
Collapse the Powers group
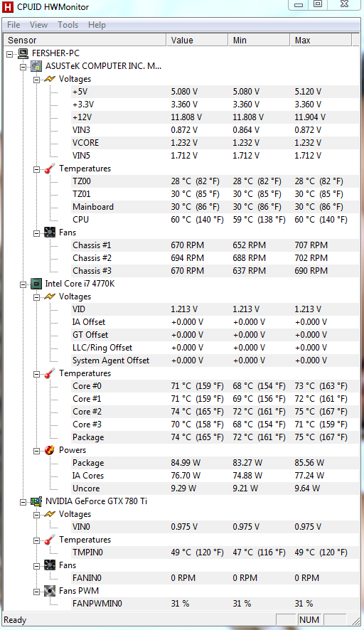tap(36, 452)
